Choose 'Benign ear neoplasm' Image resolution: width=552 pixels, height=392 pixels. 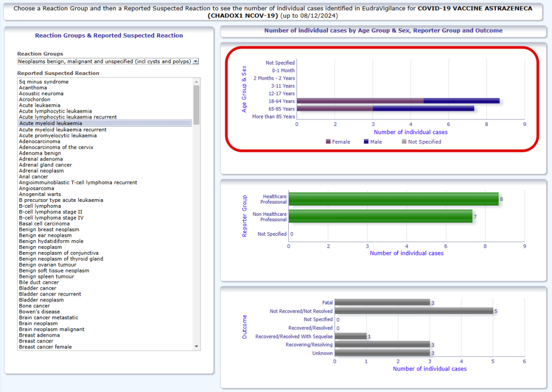tap(45, 235)
